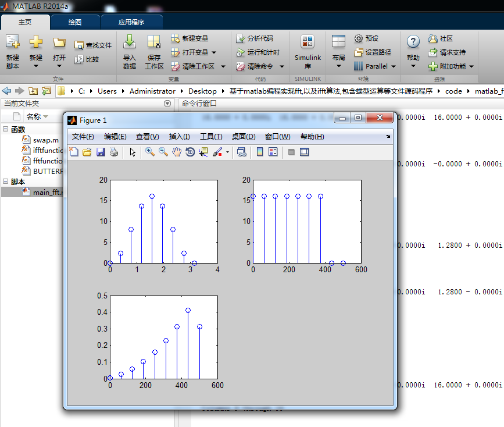Switch to the 主页 tab
Viewport: 504px width, 427px height.
coord(25,22)
